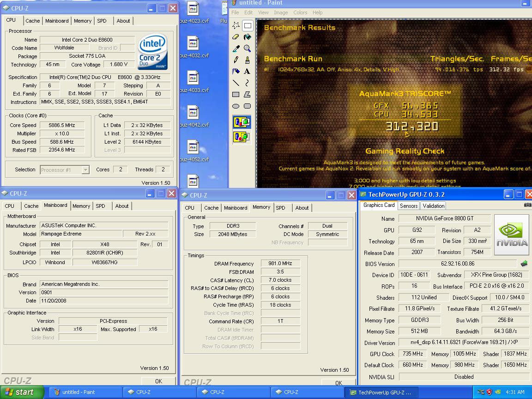This screenshot has width=532, height=399.
Task: Click the AquaMark3 score 312,320 in Paint
Action: (x=412, y=127)
